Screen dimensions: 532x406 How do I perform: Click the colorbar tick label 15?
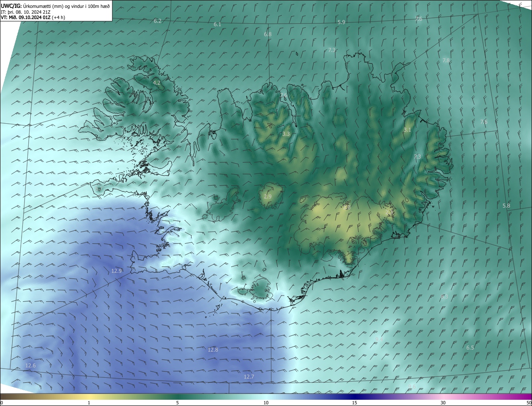click(x=355, y=403)
